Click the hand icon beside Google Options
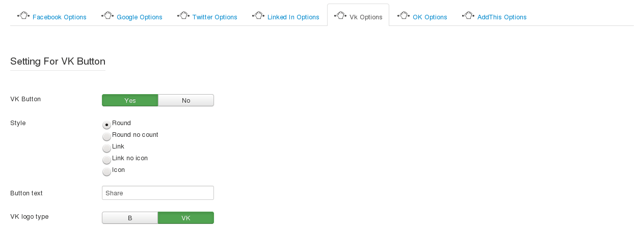644x234 pixels. pyautogui.click(x=108, y=15)
